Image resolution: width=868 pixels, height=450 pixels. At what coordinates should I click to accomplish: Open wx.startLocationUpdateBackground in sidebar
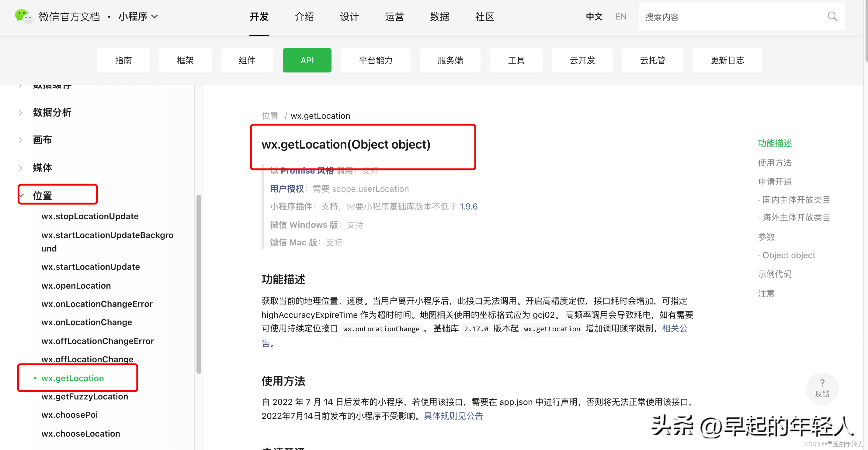[x=107, y=241]
